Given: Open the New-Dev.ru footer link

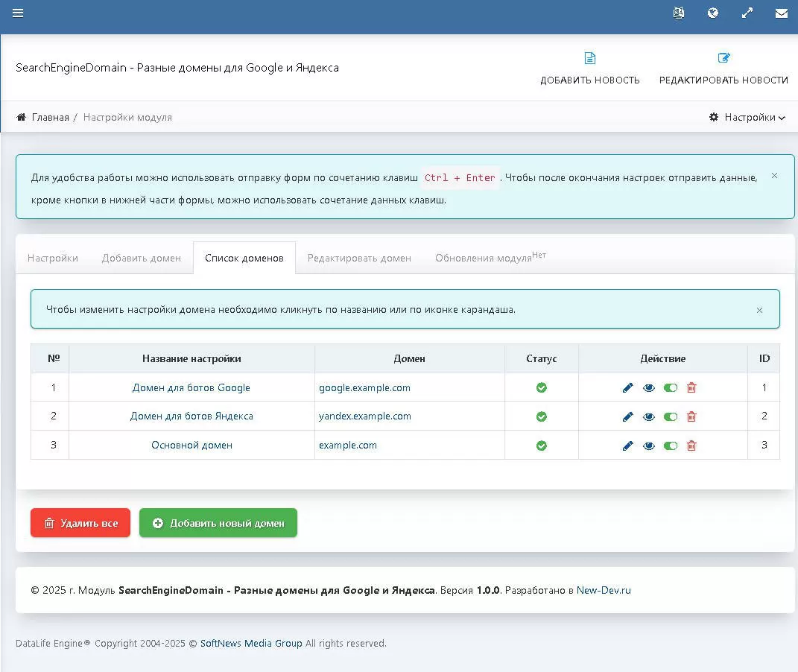Looking at the screenshot, I should pos(604,590).
